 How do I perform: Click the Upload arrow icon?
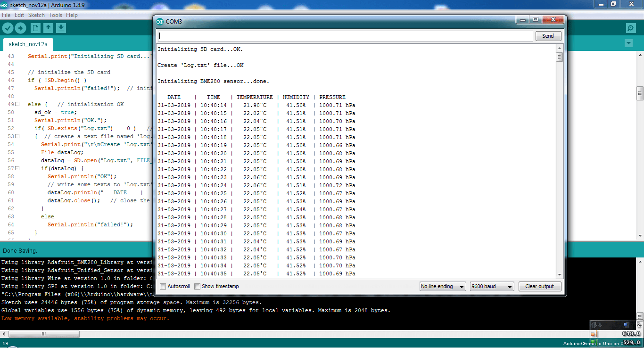(20, 28)
